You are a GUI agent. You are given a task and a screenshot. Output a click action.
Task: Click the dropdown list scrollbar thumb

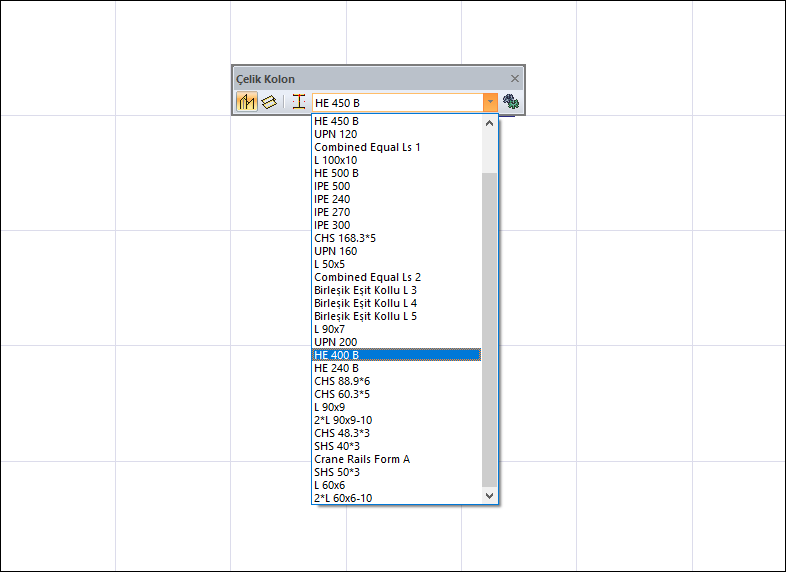[490, 330]
